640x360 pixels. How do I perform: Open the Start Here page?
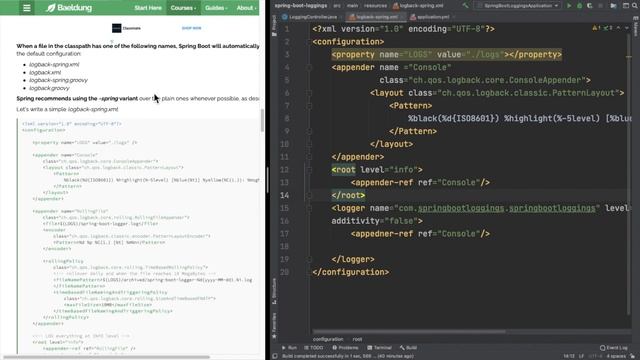(x=148, y=8)
